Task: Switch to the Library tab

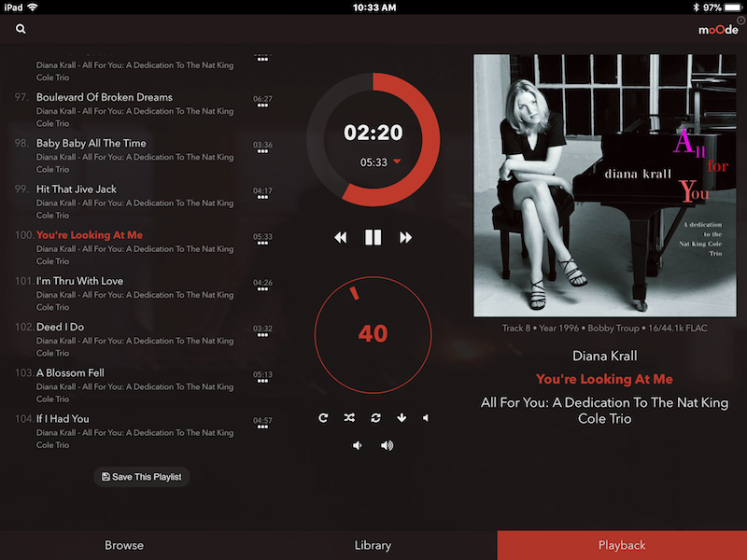Action: coord(373,545)
